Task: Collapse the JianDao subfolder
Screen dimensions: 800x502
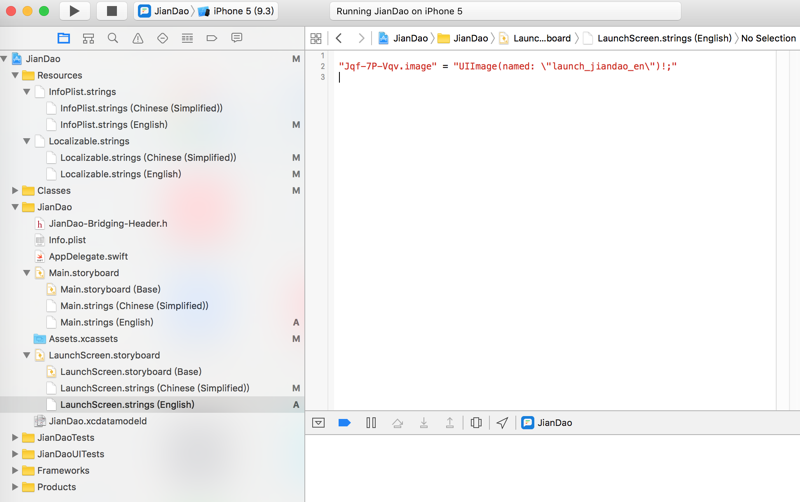Action: point(15,207)
